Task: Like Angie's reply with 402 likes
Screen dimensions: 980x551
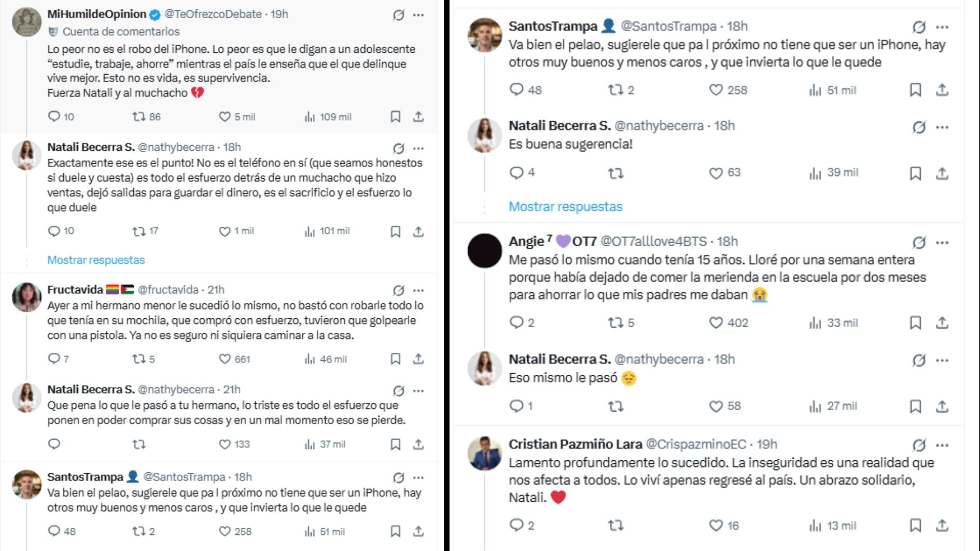Action: point(715,322)
